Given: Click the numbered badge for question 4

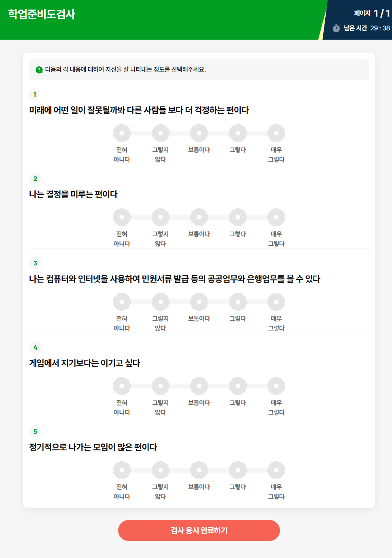Looking at the screenshot, I should (35, 347).
